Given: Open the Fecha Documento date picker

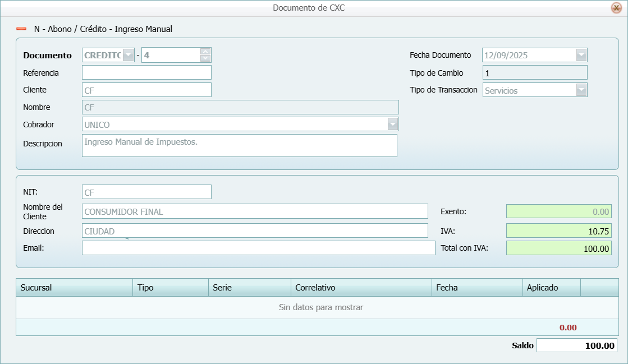Looking at the screenshot, I should [581, 55].
